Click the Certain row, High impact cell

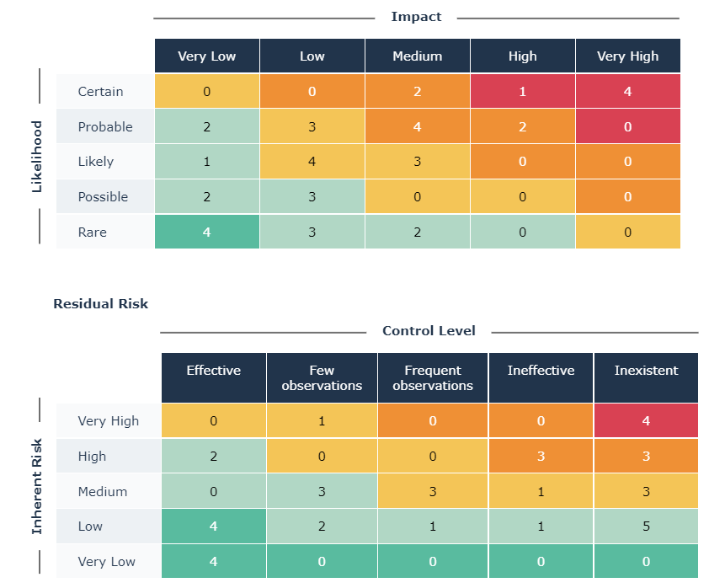pos(523,91)
